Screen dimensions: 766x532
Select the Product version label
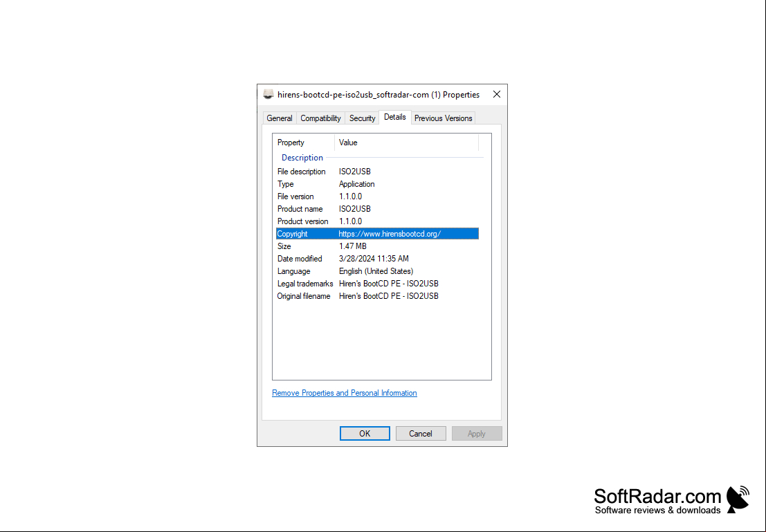(303, 221)
